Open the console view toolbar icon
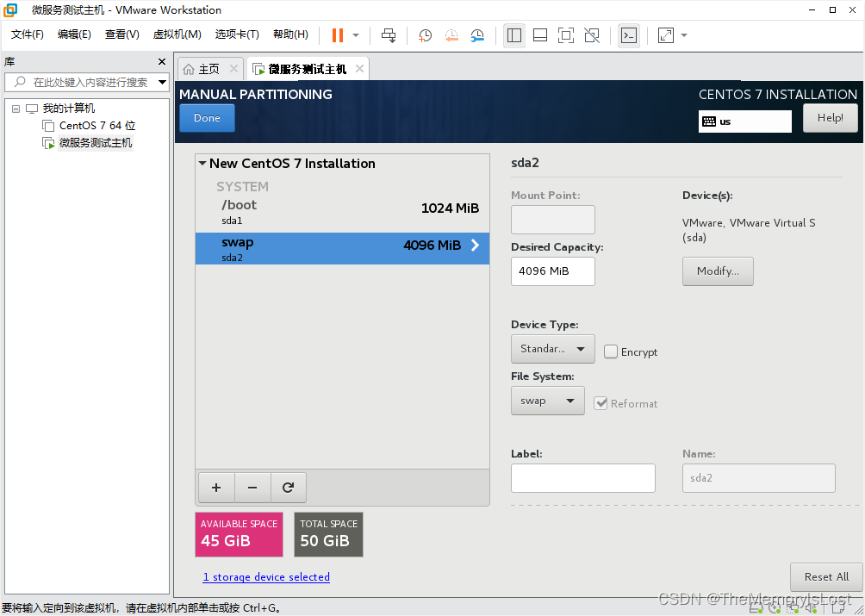This screenshot has width=865, height=616. [629, 35]
